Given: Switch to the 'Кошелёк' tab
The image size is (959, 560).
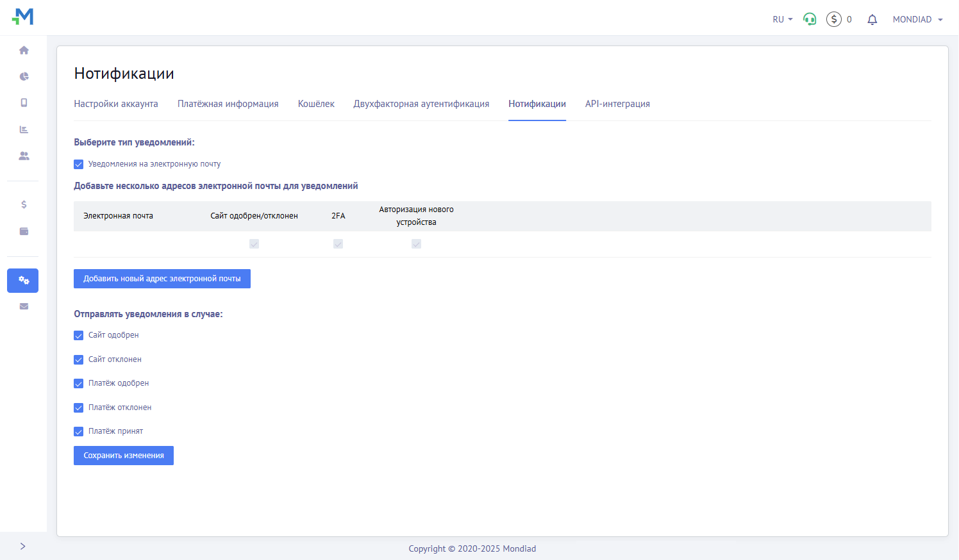Looking at the screenshot, I should (316, 104).
